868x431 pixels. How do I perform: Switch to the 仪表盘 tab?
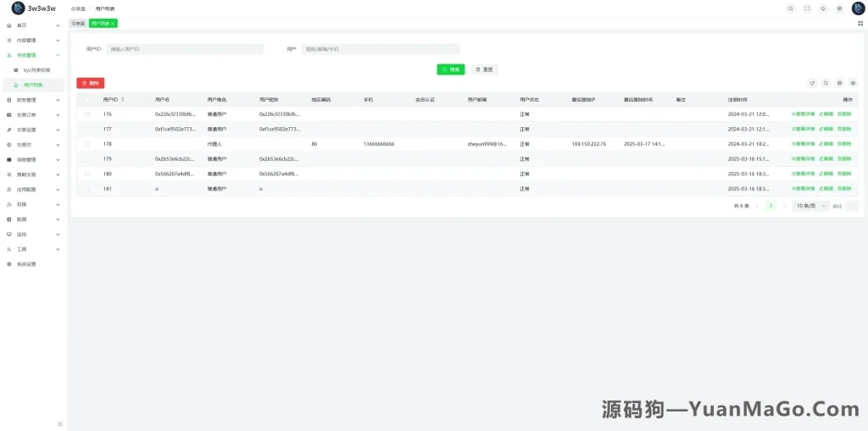(78, 23)
